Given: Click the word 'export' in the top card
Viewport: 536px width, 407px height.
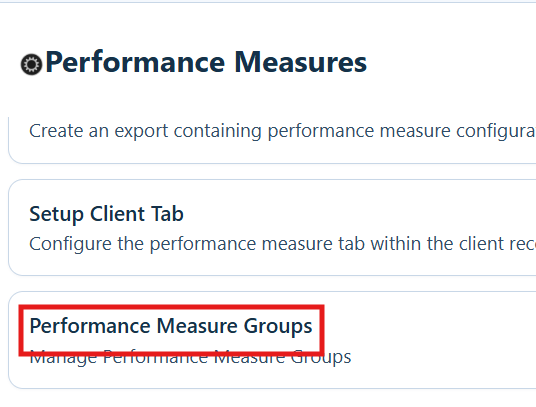Looking at the screenshot, I should pyautogui.click(x=141, y=132).
